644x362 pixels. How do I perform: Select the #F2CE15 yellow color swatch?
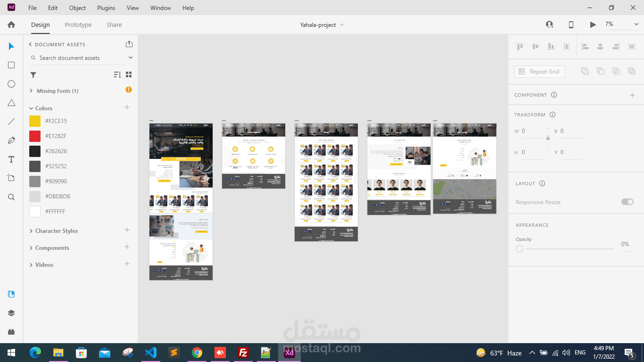(x=35, y=121)
